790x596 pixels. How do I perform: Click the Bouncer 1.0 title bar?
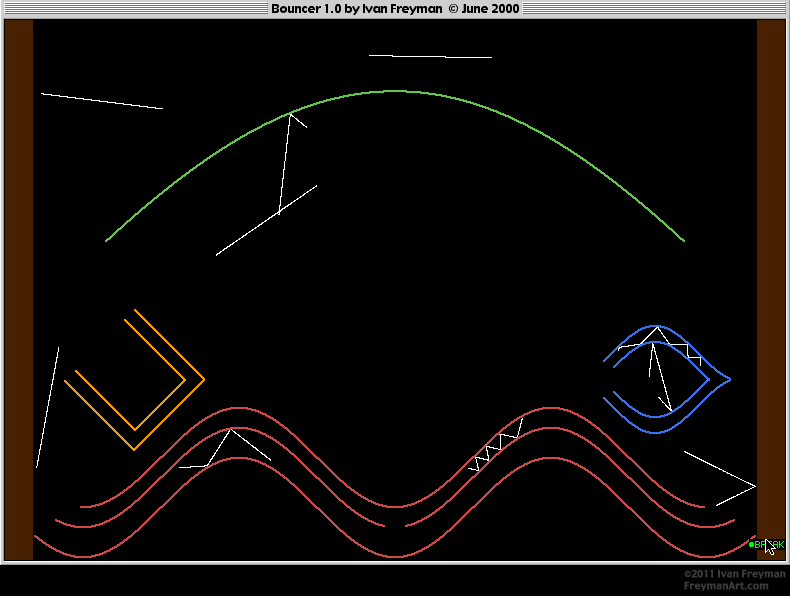[x=394, y=9]
